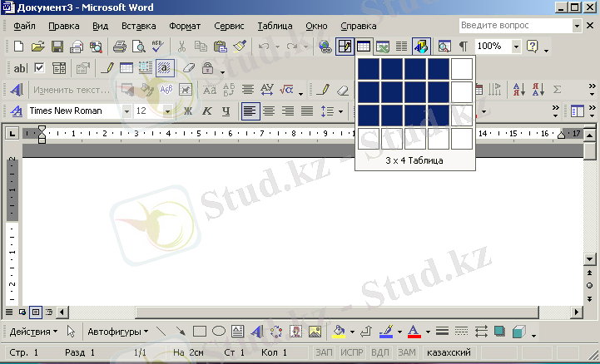
Task: Open Document Map icon
Action: pyautogui.click(x=444, y=47)
